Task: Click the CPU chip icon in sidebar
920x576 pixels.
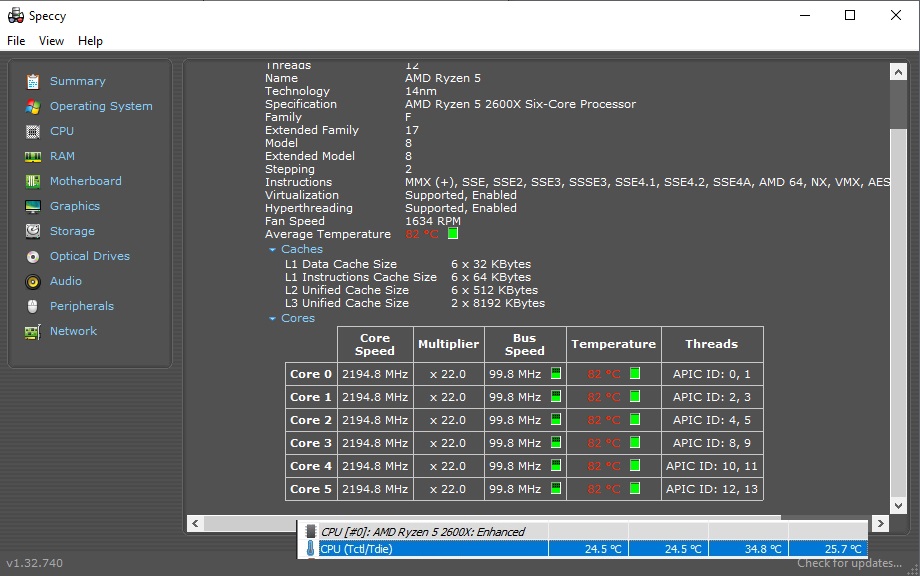Action: point(33,131)
